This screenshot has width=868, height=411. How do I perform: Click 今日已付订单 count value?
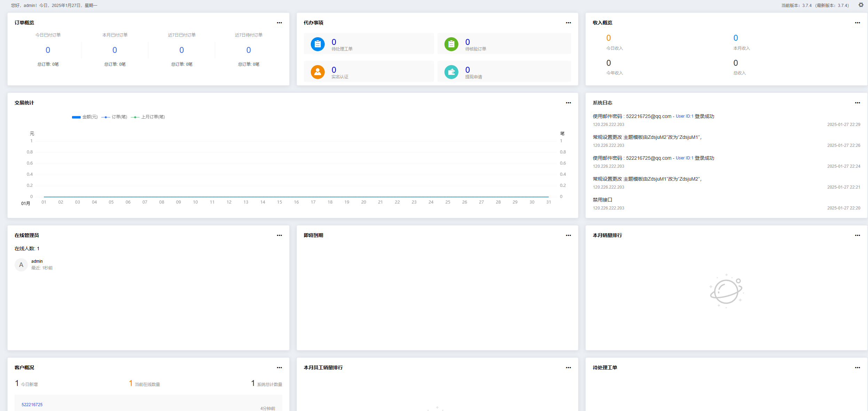tap(48, 50)
